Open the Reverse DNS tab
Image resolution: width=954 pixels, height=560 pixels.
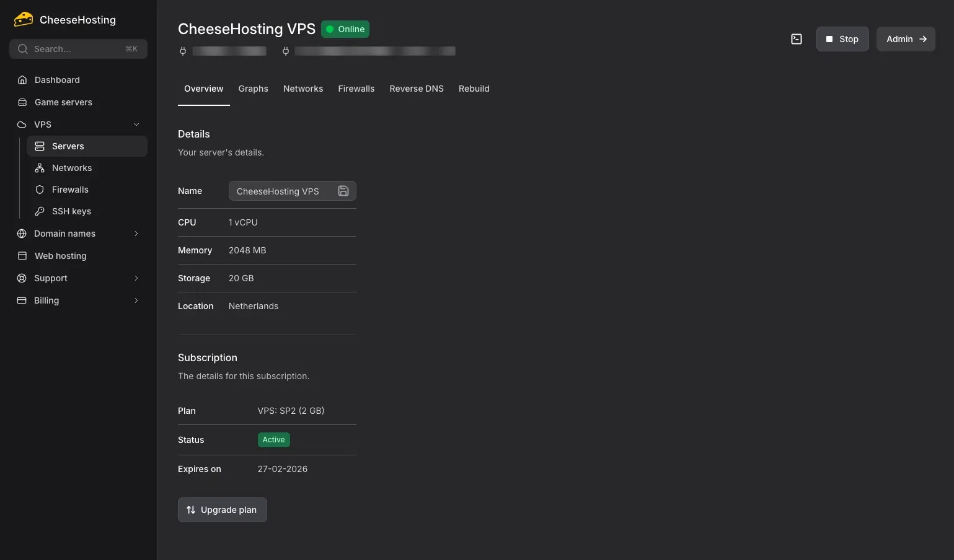(416, 89)
